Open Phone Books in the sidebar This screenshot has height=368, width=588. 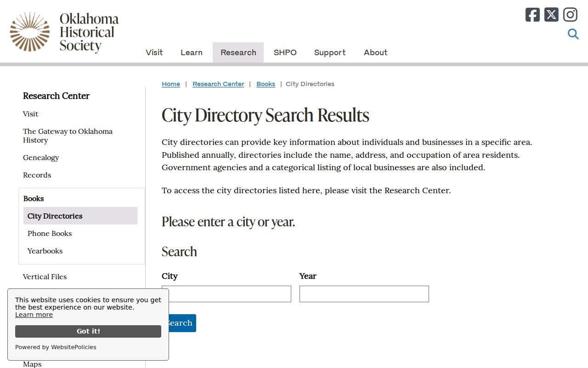[x=50, y=233]
